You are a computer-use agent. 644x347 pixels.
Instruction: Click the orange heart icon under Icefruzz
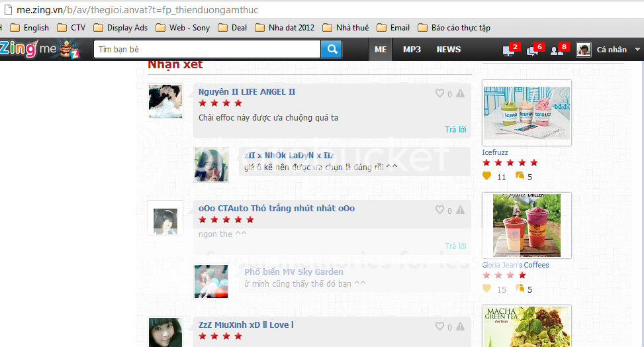486,176
